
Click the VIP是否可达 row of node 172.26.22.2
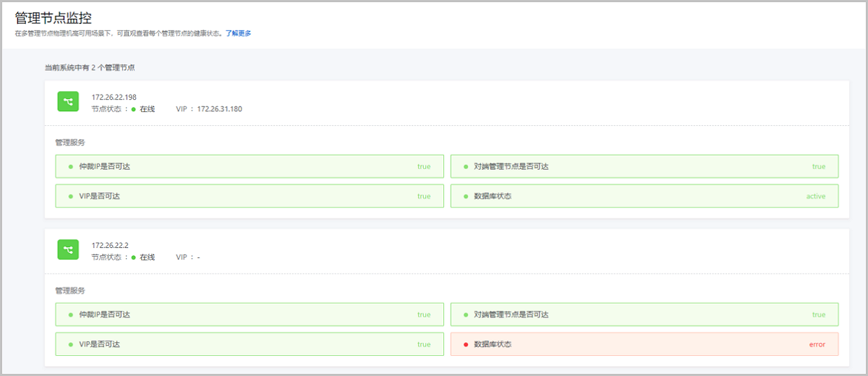[x=250, y=344]
